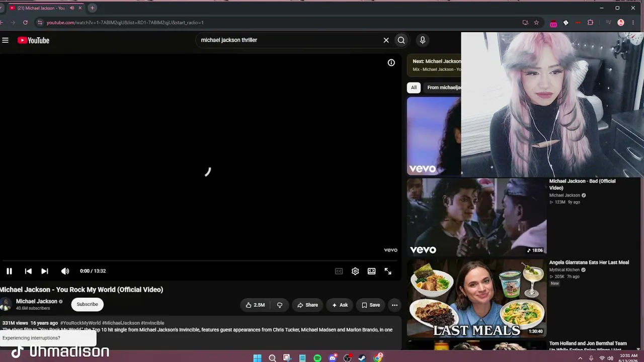View site information icon in address bar
This screenshot has width=644, height=362.
coord(40,23)
